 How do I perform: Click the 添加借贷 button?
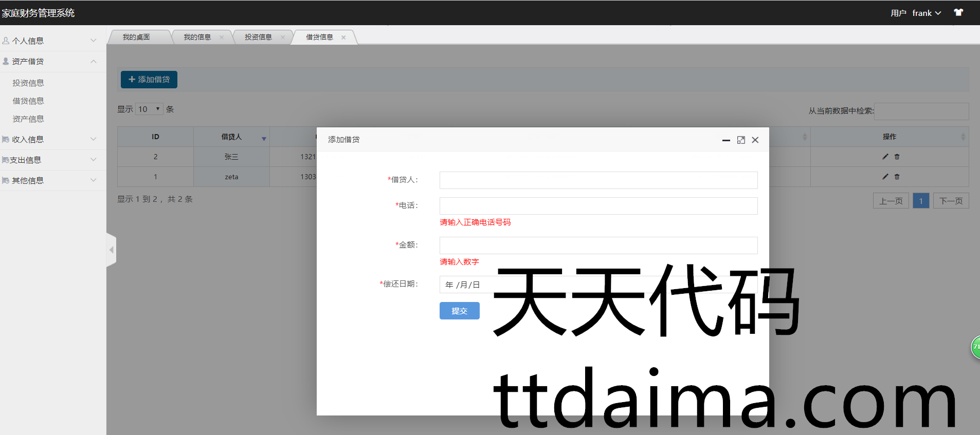pos(149,80)
